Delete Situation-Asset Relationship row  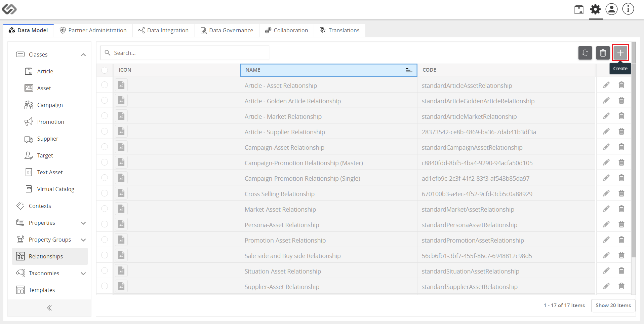[x=621, y=271]
